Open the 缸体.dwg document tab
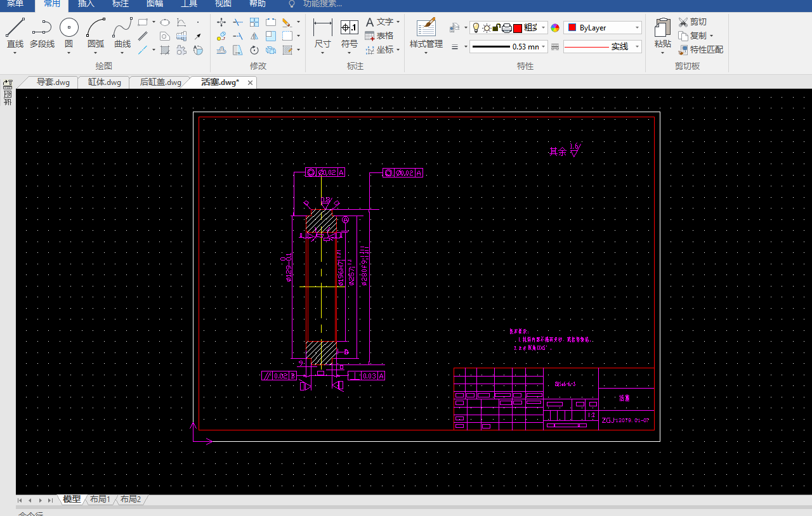Screen dimensions: 812x516 [104, 82]
